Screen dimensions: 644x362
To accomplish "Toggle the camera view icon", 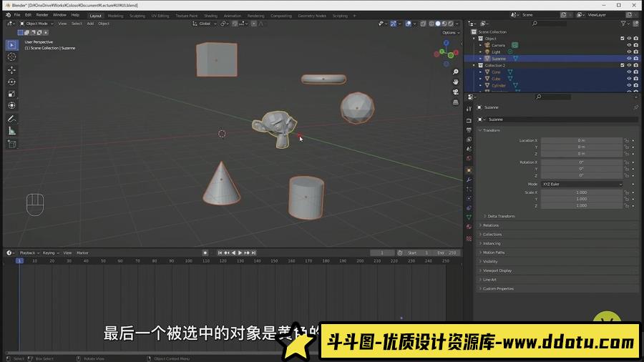I will [x=456, y=92].
